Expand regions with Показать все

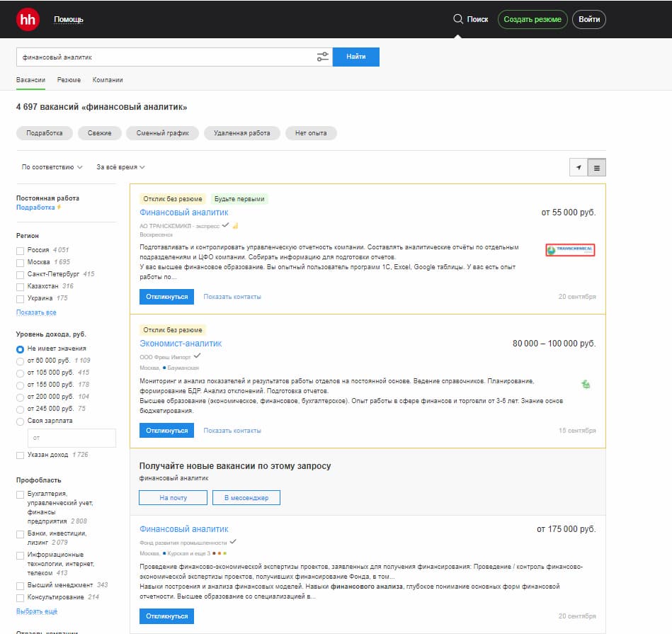point(36,312)
